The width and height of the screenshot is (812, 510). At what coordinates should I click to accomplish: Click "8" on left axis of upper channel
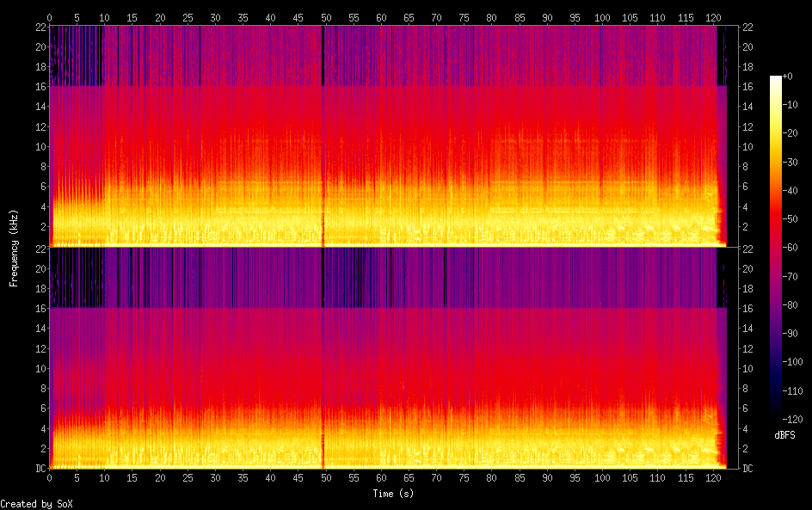tap(44, 166)
